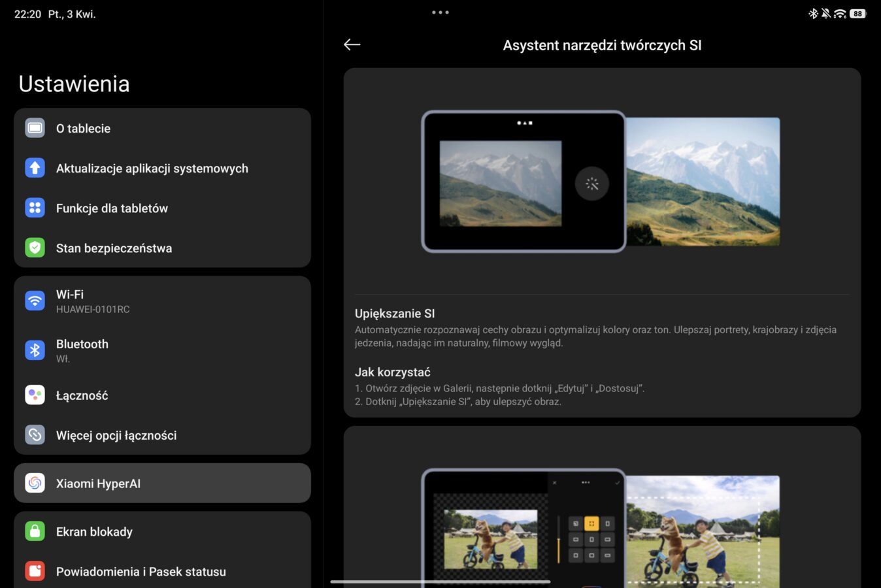Image resolution: width=881 pixels, height=588 pixels.
Task: Click the Łączność colorful icon
Action: click(x=35, y=395)
